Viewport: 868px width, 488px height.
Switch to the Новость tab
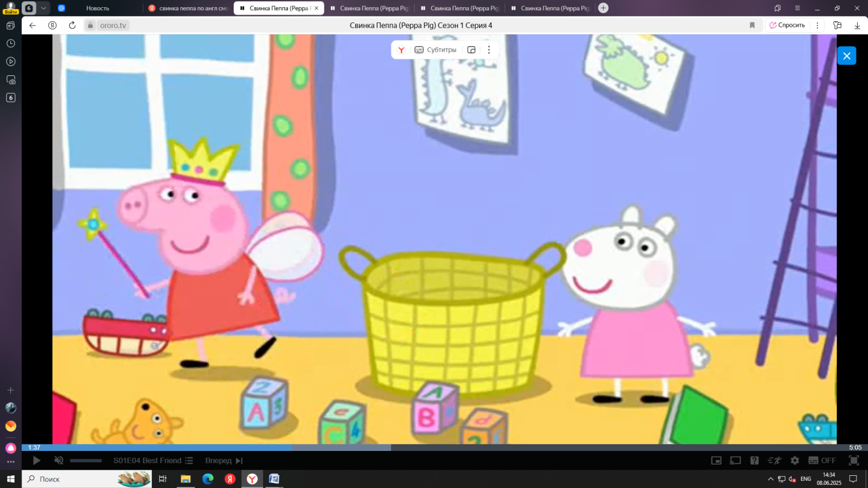(97, 8)
